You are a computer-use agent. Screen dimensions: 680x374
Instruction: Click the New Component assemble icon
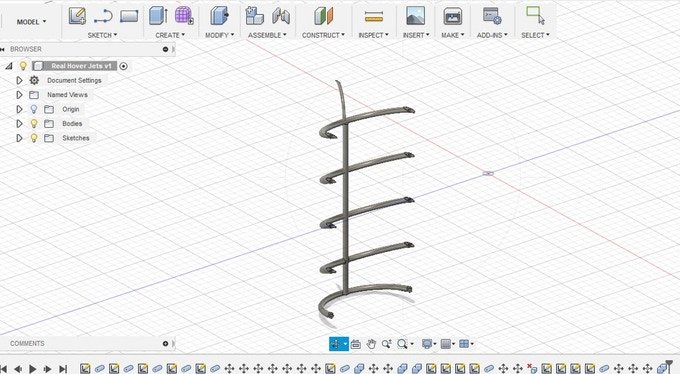point(254,16)
